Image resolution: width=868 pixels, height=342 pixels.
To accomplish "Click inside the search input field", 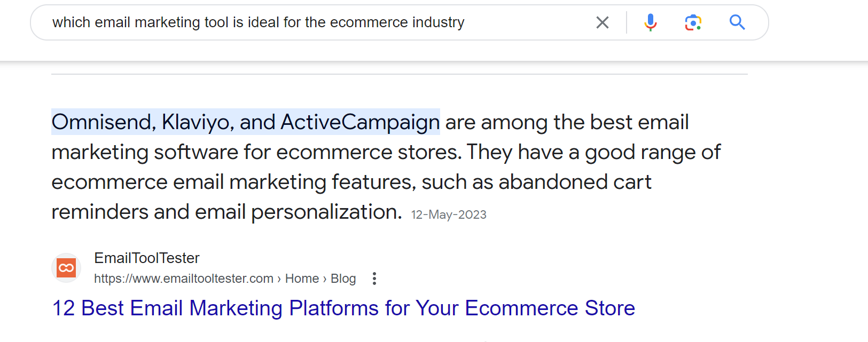I will click(x=320, y=22).
